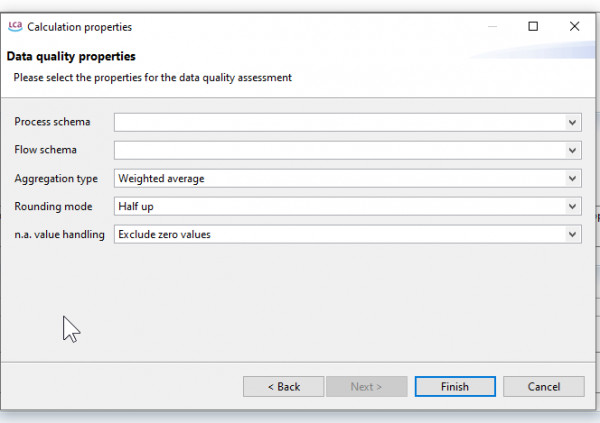Open the Rounding mode dropdown arrow
Viewport: 600px width, 423px height.
click(x=572, y=206)
